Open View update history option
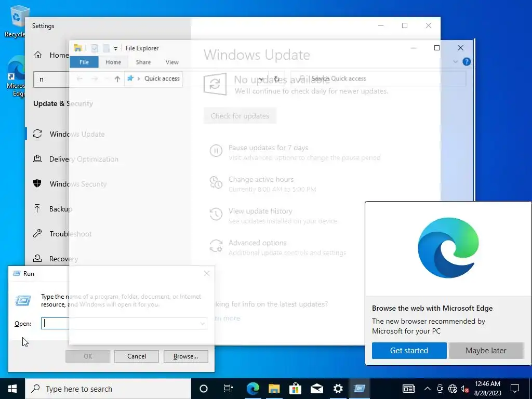 point(273,216)
